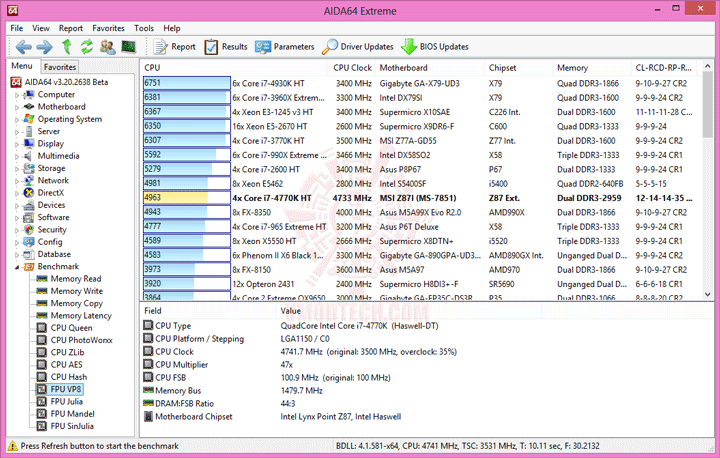Expand the Display tree node
Screen dimensions: 720x458
point(17,145)
